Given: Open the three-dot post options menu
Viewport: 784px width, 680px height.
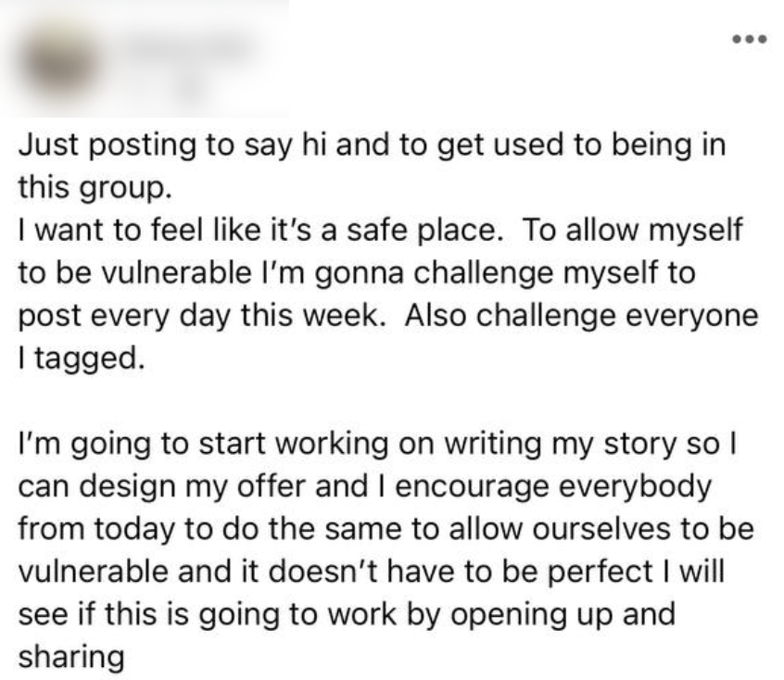Looking at the screenshot, I should coord(749,39).
